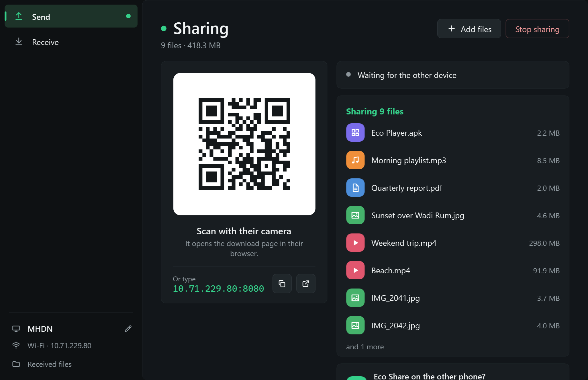588x380 pixels.
Task: Select the IMG_2041.jpg file name
Action: coord(395,298)
